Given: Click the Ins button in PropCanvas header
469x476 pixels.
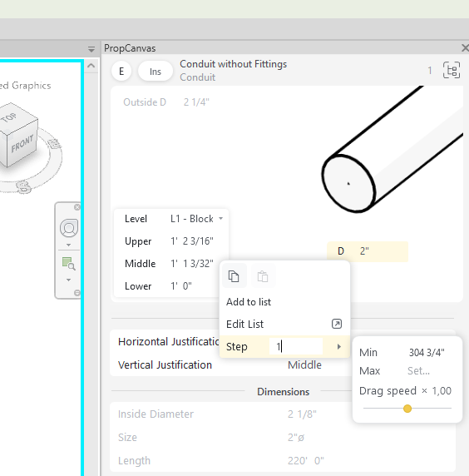Looking at the screenshot, I should pos(156,72).
